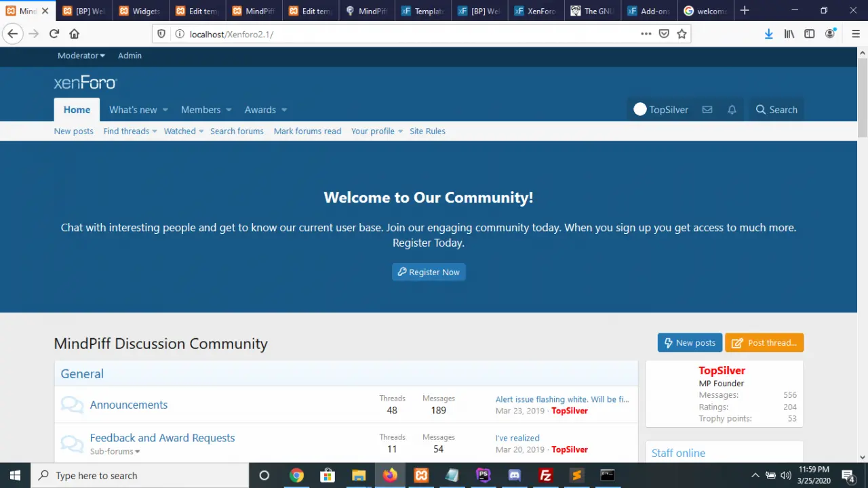Click the Post thread button
The width and height of the screenshot is (868, 488).
pyautogui.click(x=764, y=343)
